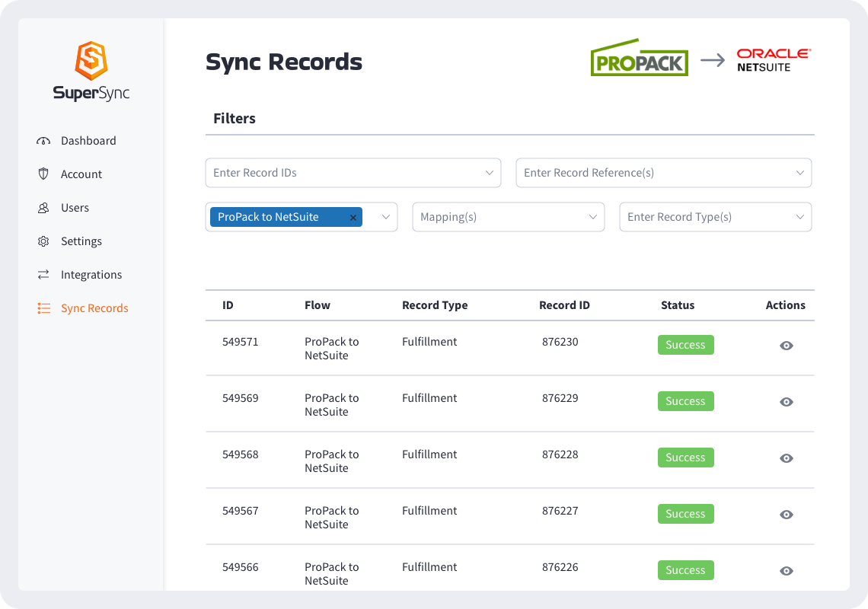This screenshot has width=868, height=609.
Task: Expand the Enter Record Type(s) dropdown
Action: click(714, 217)
